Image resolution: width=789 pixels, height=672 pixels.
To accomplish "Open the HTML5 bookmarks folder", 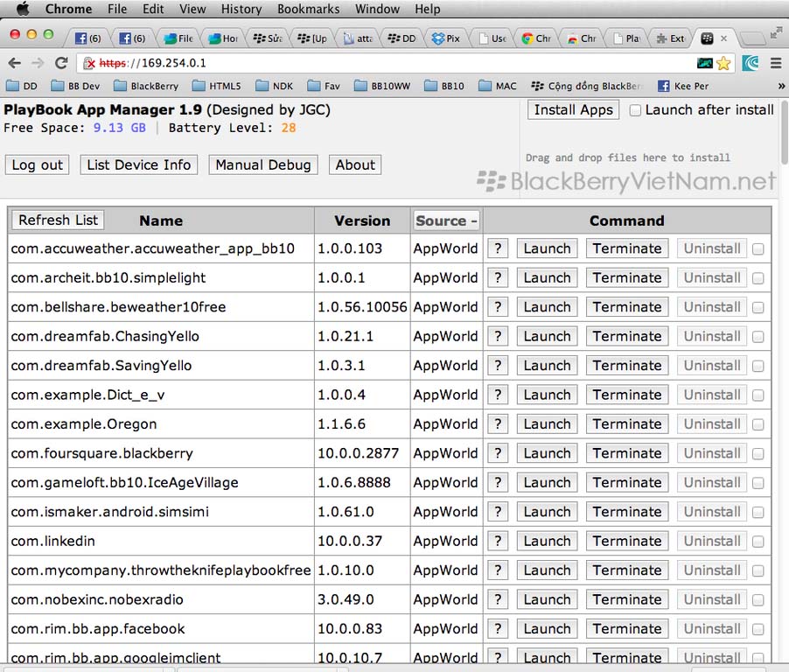I will (217, 86).
